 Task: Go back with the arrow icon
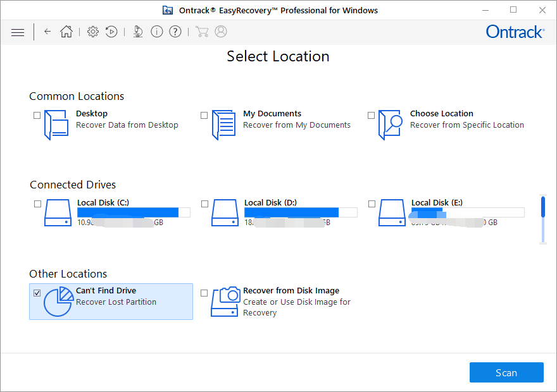[x=47, y=32]
